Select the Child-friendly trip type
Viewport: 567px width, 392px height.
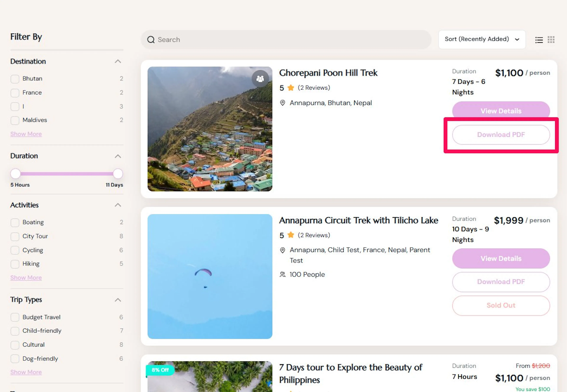[x=15, y=331]
